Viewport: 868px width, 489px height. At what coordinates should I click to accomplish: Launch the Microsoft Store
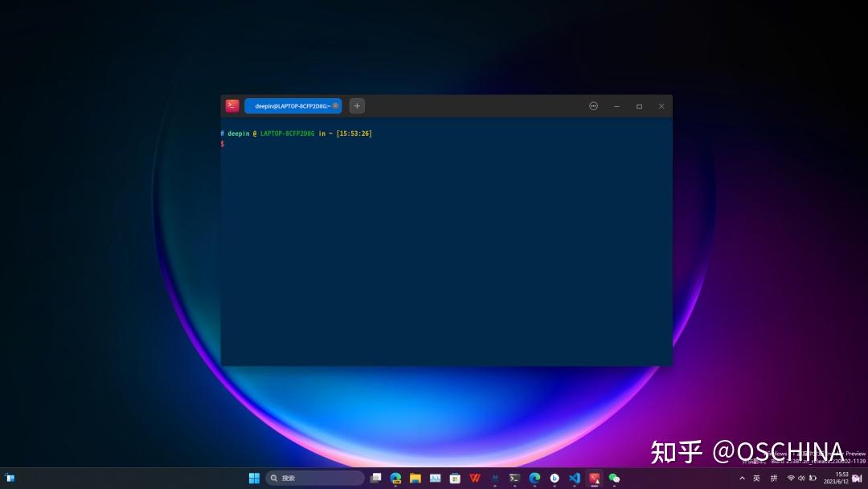coord(455,477)
